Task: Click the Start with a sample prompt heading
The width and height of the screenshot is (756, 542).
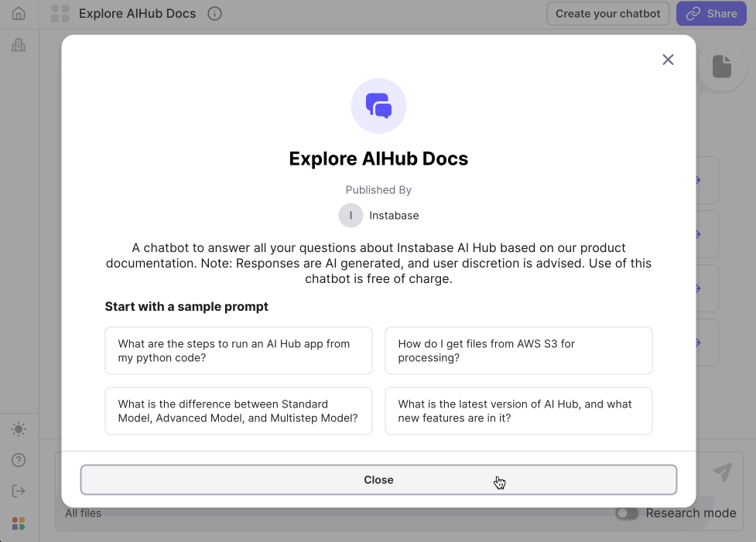Action: pos(186,306)
